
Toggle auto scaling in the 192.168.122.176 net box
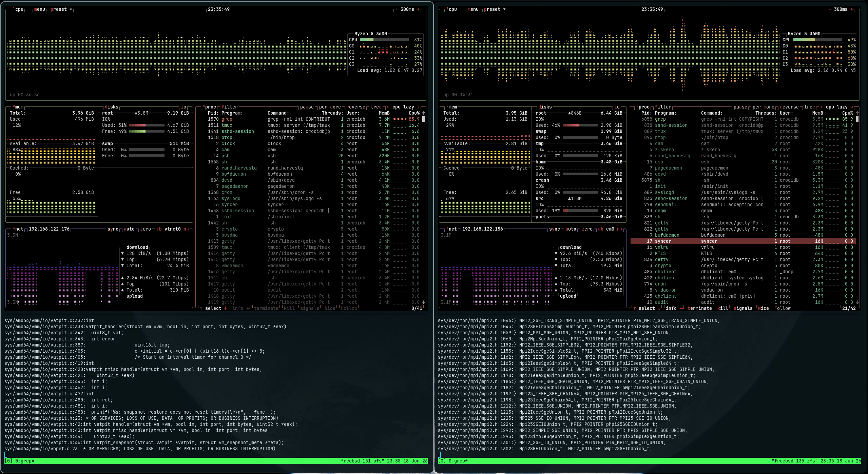129,229
